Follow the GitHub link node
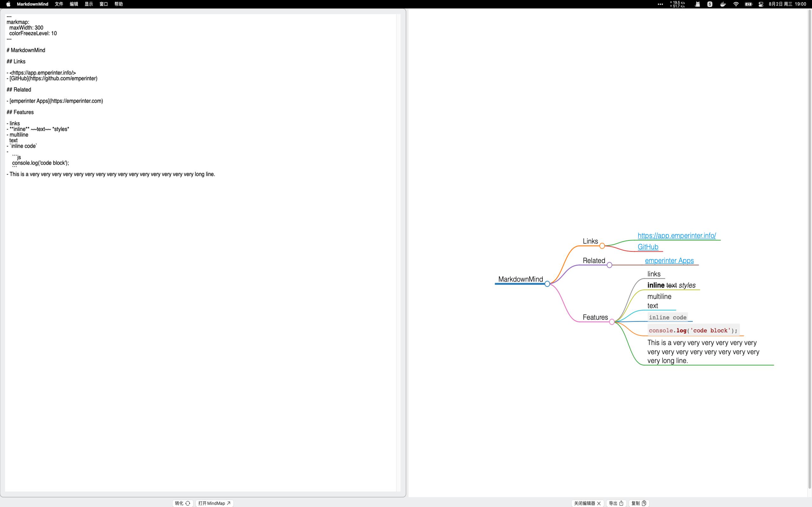 pyautogui.click(x=648, y=247)
